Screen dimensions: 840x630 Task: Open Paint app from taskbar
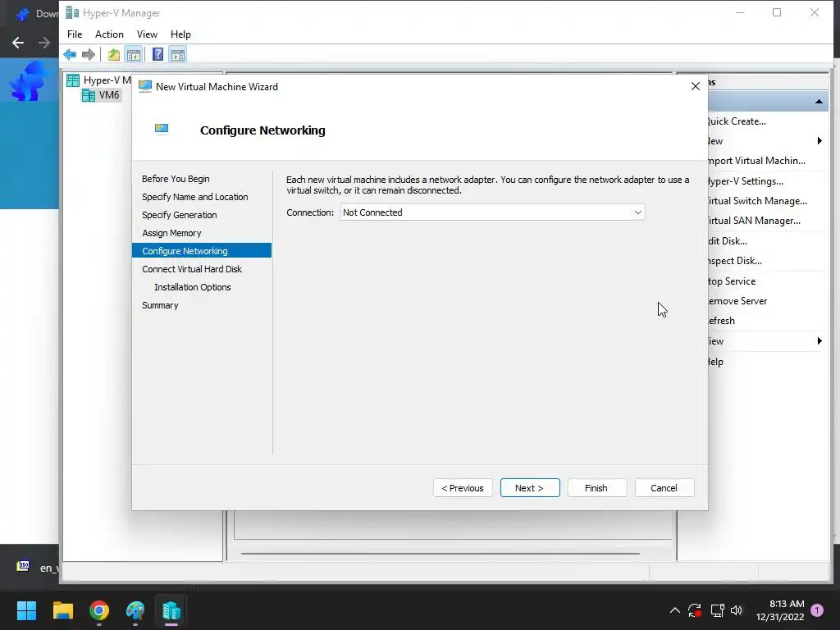(135, 610)
